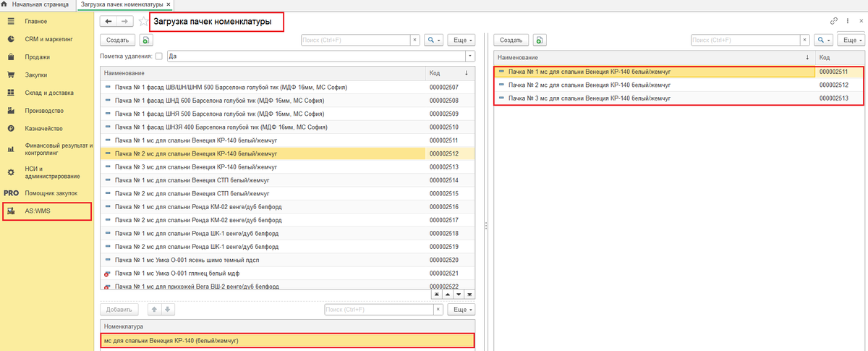
Task: Click the right panel search field
Action: coord(746,40)
